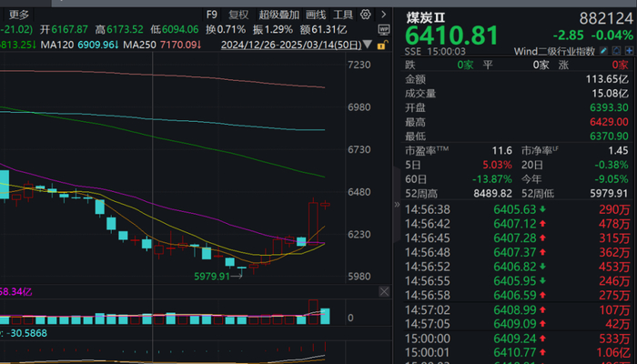Image resolution: width=637 pixels, height=364 pixels.
Task: Close the volume sub-chart panel X
Action: pyautogui.click(x=384, y=291)
